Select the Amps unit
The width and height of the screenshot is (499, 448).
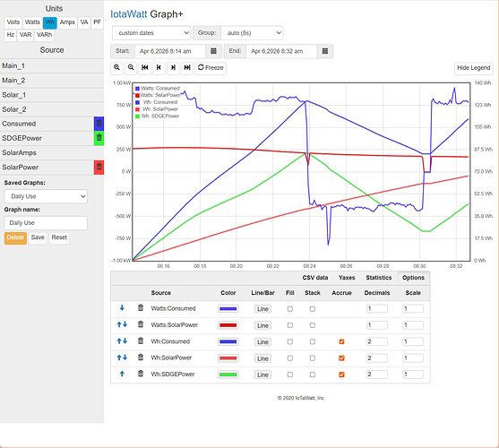pos(67,22)
